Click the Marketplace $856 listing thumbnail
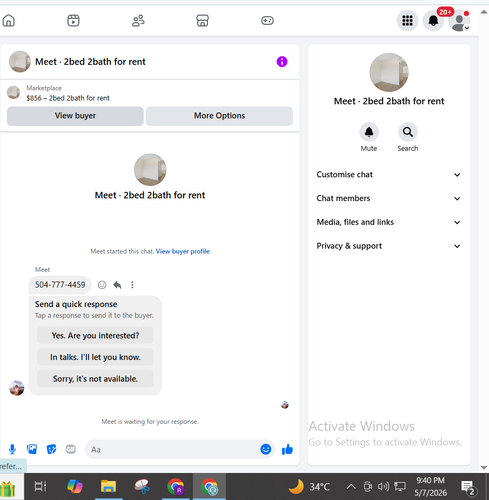The width and height of the screenshot is (489, 500). click(x=14, y=93)
